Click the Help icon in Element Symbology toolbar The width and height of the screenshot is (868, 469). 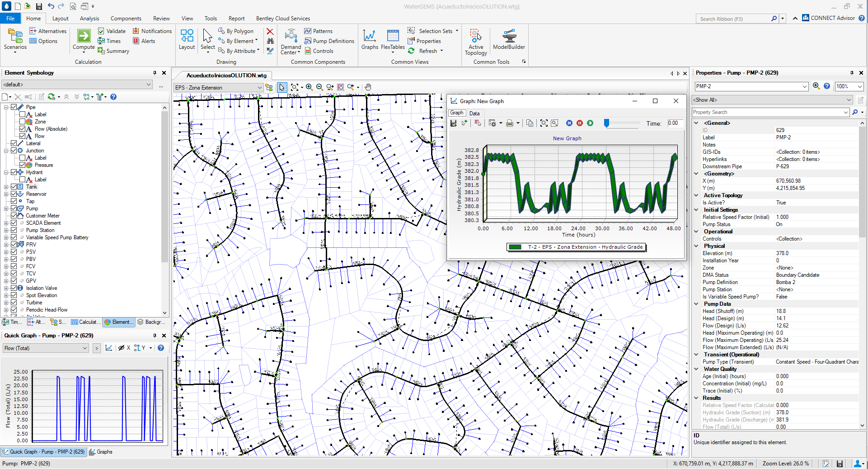113,97
